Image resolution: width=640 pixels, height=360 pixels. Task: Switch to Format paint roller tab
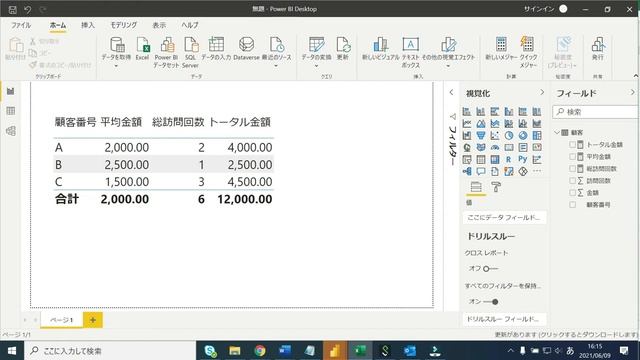click(496, 187)
